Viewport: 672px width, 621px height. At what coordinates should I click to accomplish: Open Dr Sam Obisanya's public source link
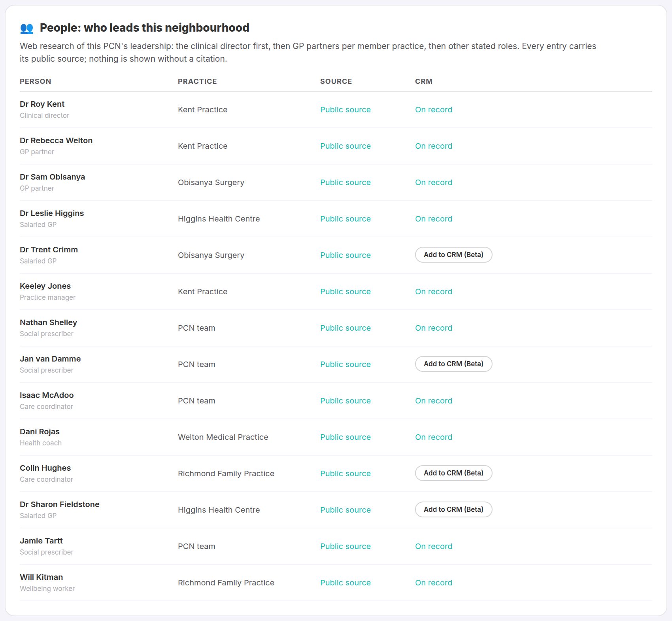click(345, 182)
